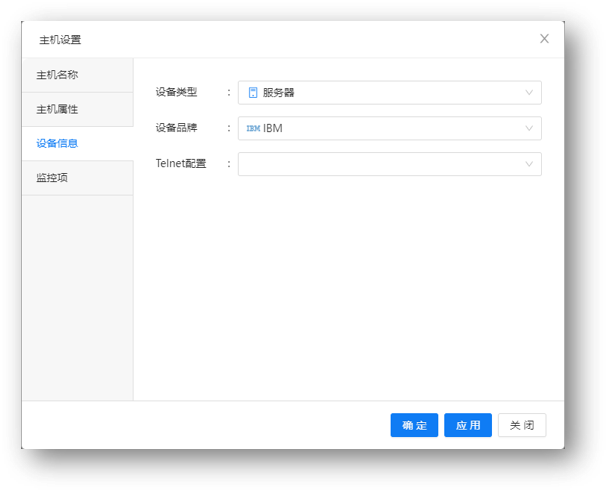This screenshot has height=491, width=607.
Task: Expand the Telnet配置 dropdown arrow
Action: click(529, 164)
